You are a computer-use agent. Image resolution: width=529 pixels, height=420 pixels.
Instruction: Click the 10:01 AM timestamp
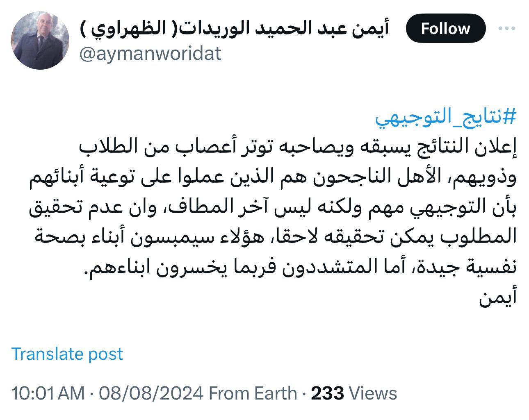[x=48, y=393]
